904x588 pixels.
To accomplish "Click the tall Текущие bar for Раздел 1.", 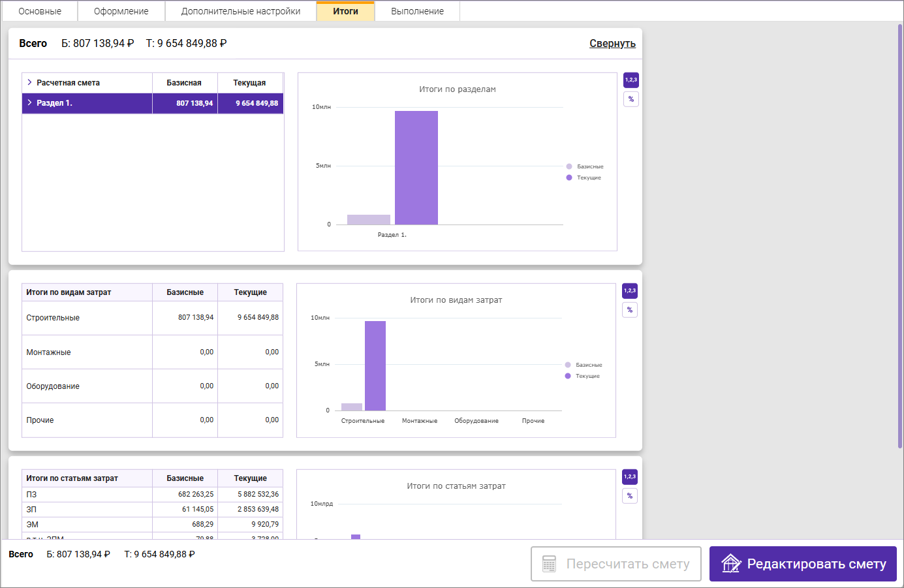I will pos(416,168).
